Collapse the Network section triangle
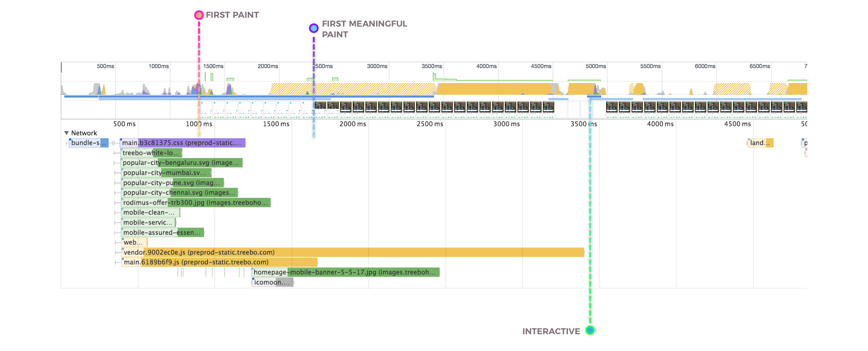This screenshot has height=351, width=868. tap(67, 133)
